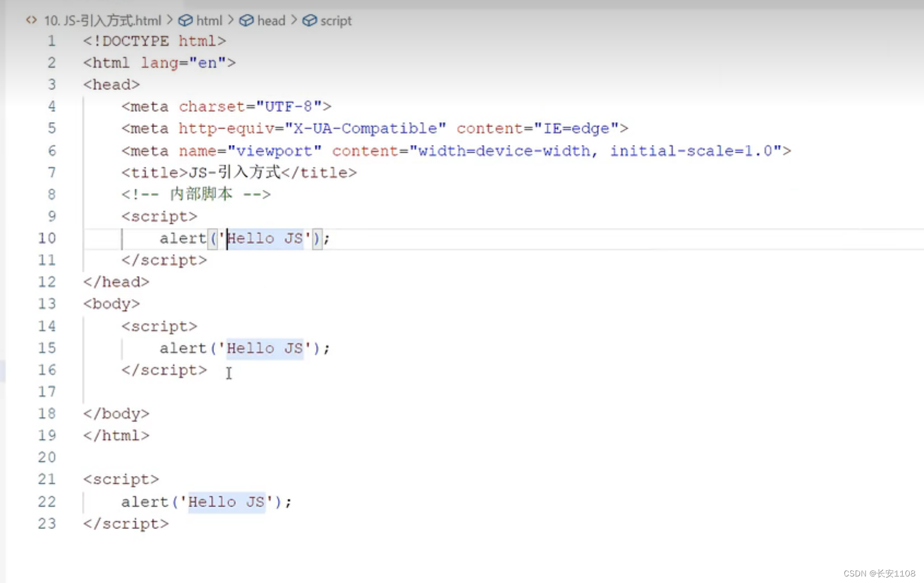Image resolution: width=924 pixels, height=583 pixels.
Task: Click the opening '<body>' tag
Action: tap(111, 304)
